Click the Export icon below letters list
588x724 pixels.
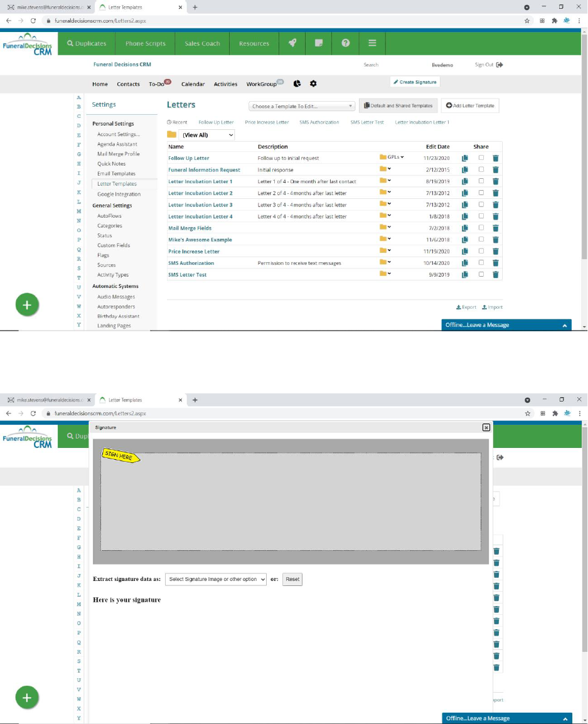pyautogui.click(x=466, y=307)
